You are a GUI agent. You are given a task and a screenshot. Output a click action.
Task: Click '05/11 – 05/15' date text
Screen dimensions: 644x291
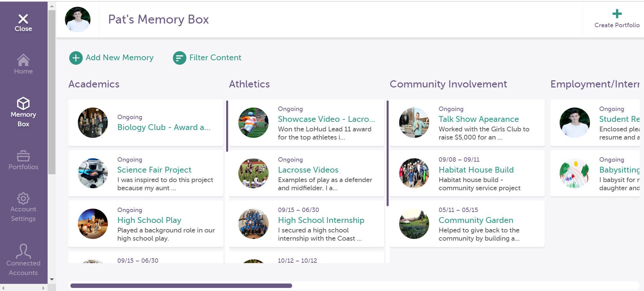pos(458,210)
